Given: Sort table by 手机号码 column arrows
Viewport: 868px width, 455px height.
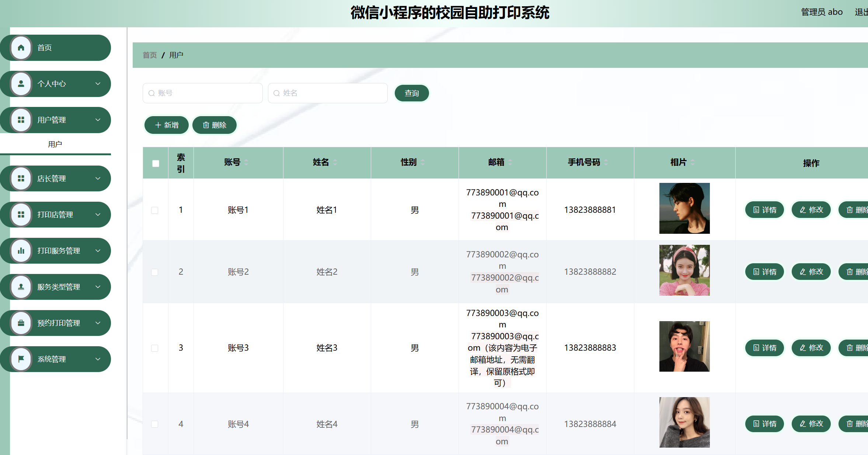Looking at the screenshot, I should tap(606, 162).
